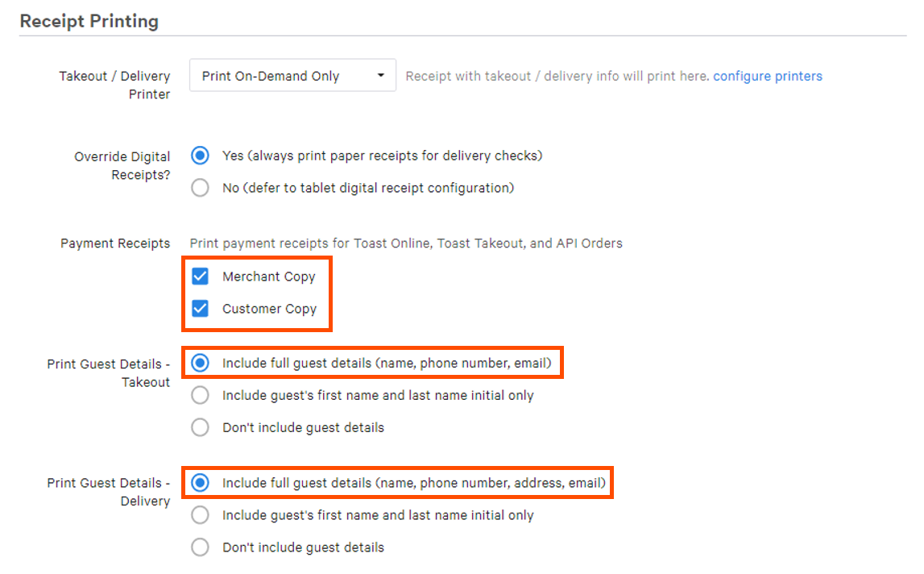Click the printer selection dropdown arrow
The width and height of the screenshot is (924, 574).
(x=381, y=74)
